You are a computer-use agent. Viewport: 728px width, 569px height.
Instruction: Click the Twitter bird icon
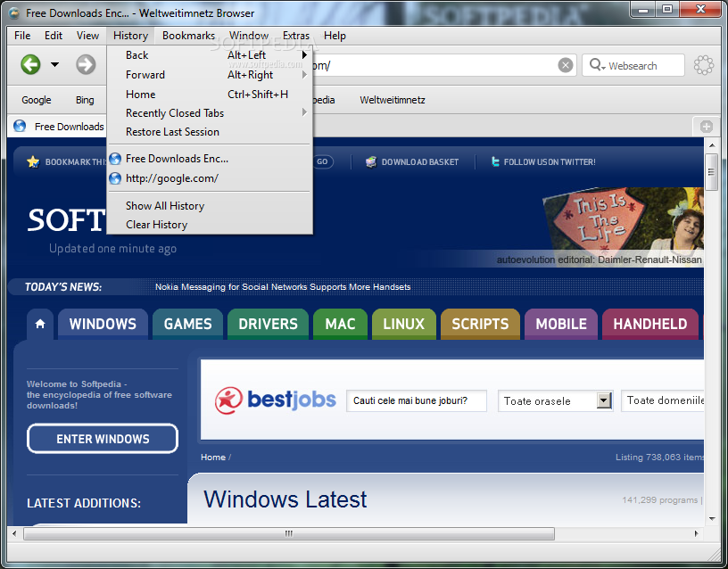pyautogui.click(x=495, y=161)
